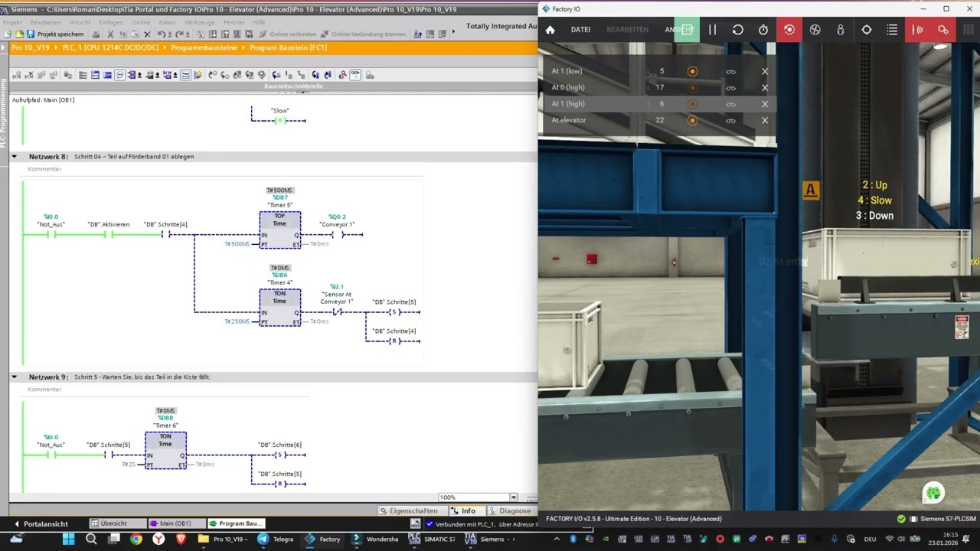Screen dimensions: 980x551
Task: Toggle monitoring glasses icon in editor toolbar
Action: pos(355,75)
